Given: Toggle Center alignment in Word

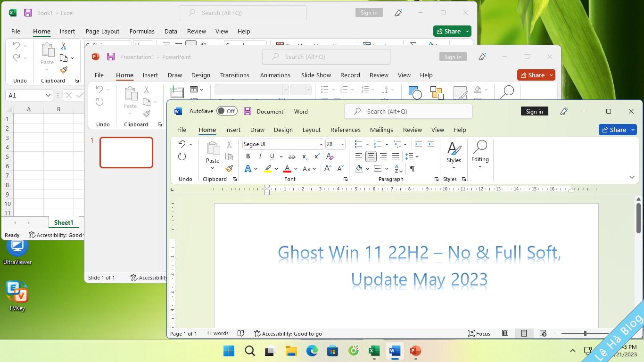Looking at the screenshot, I should (371, 156).
